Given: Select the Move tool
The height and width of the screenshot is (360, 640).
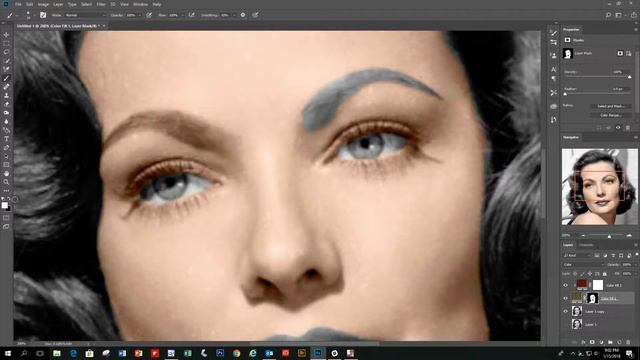Looking at the screenshot, I should pyautogui.click(x=6, y=35).
